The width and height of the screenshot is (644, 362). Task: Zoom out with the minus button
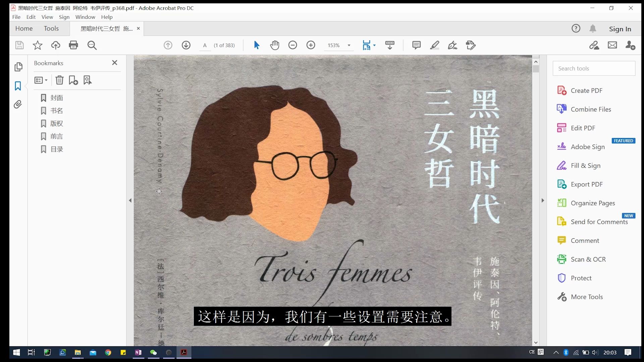click(x=293, y=45)
